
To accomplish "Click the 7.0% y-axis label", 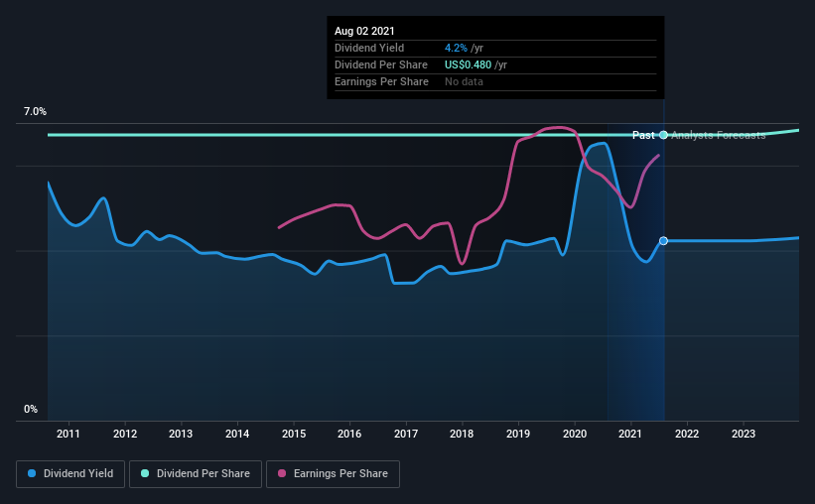I will (35, 112).
